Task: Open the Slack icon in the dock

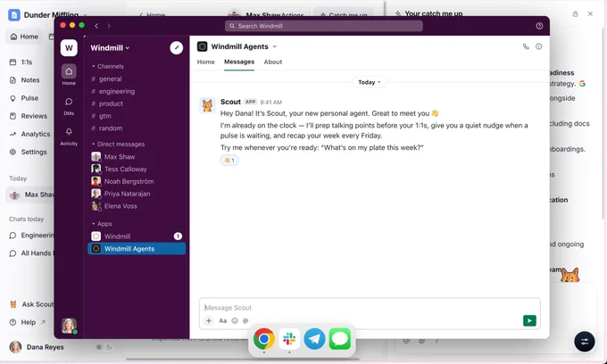Action: pyautogui.click(x=289, y=339)
